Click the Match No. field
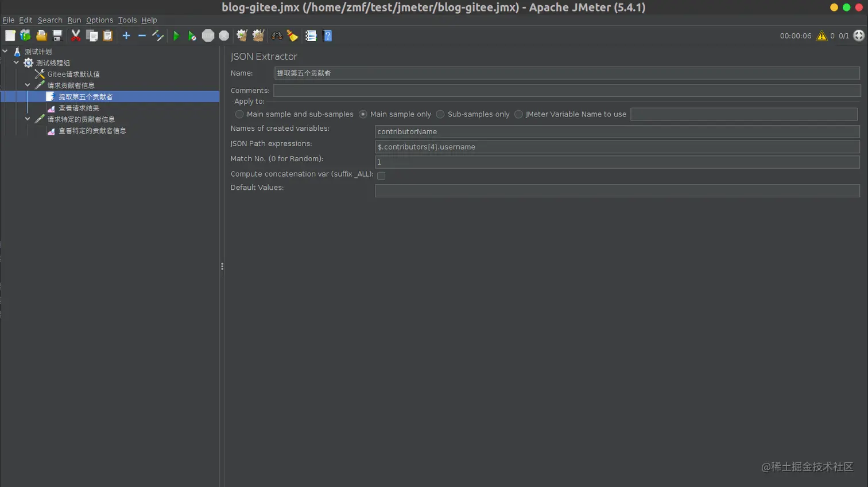 tap(617, 162)
